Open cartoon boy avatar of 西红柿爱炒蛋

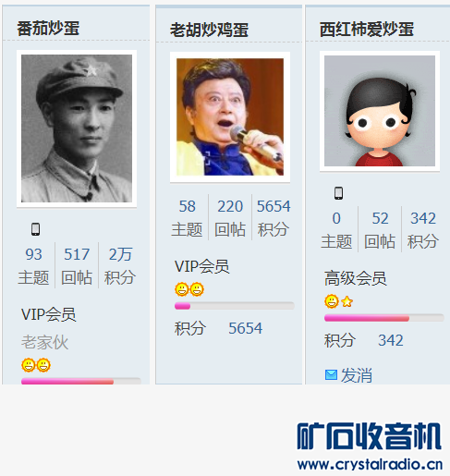[380, 111]
